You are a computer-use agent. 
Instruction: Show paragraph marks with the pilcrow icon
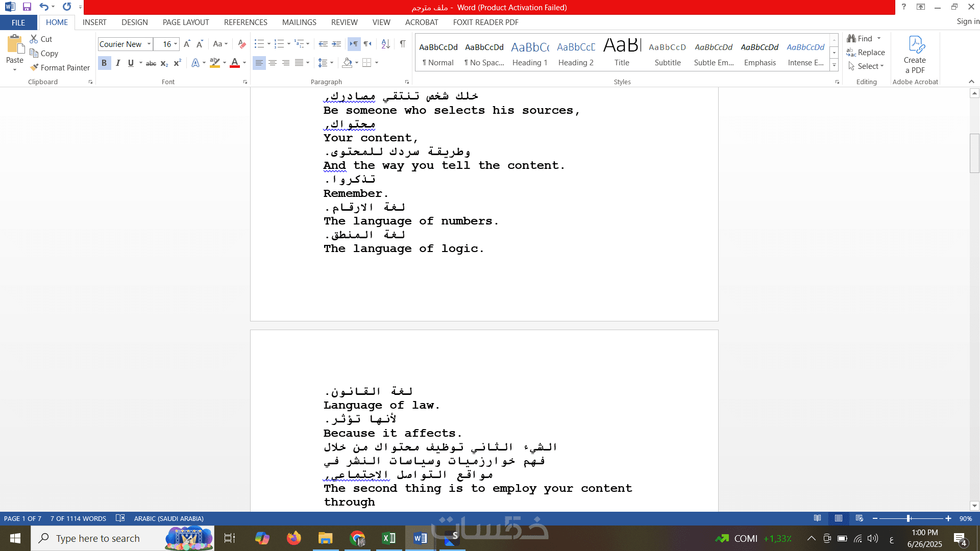point(403,44)
